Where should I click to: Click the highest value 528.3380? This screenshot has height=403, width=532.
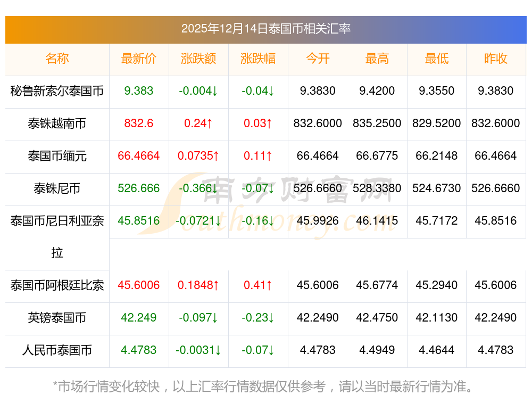(x=377, y=188)
